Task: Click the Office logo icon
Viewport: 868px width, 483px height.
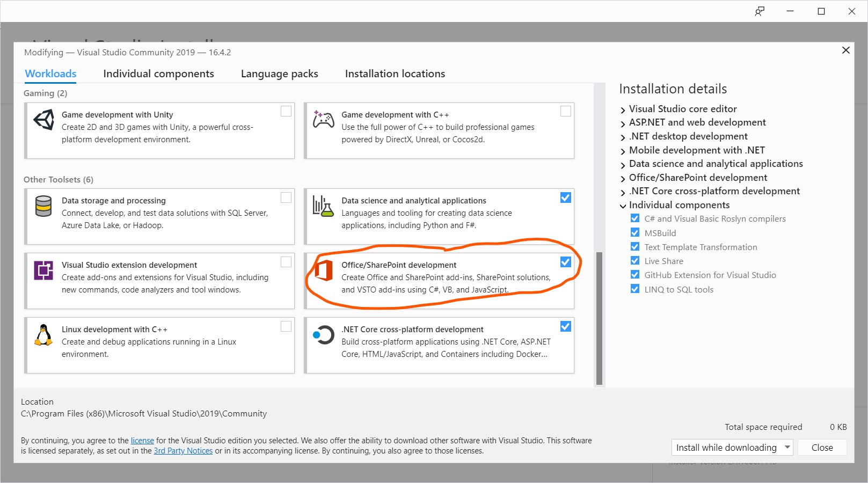Action: coord(323,270)
